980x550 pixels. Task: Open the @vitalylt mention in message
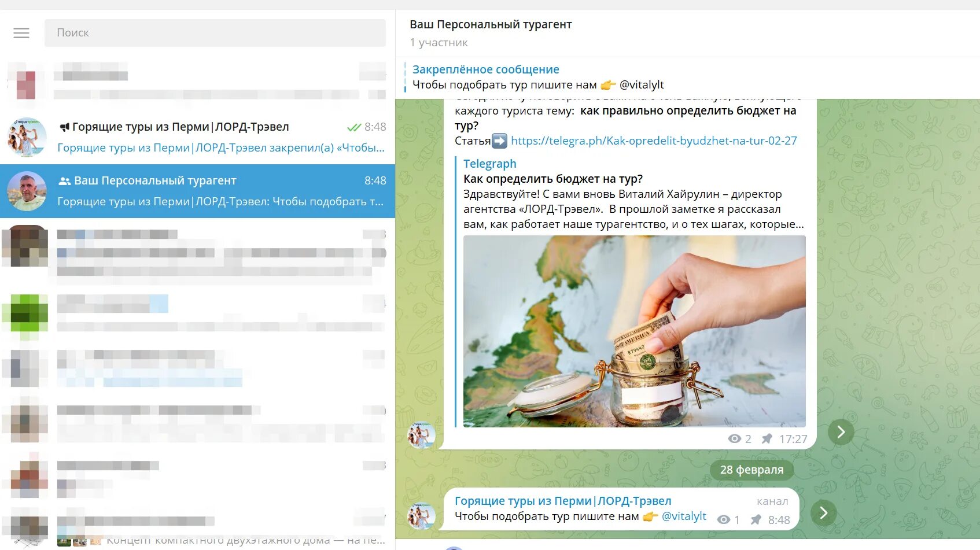point(684,516)
